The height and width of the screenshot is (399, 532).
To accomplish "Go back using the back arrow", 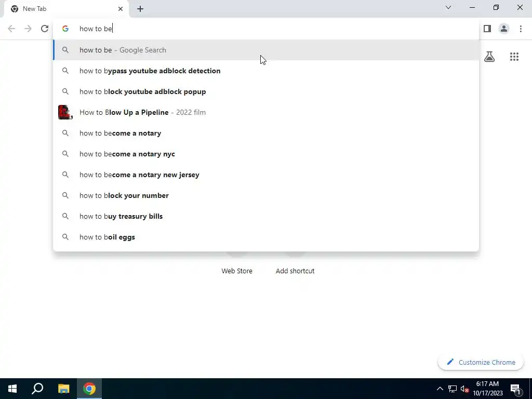I will pyautogui.click(x=11, y=29).
